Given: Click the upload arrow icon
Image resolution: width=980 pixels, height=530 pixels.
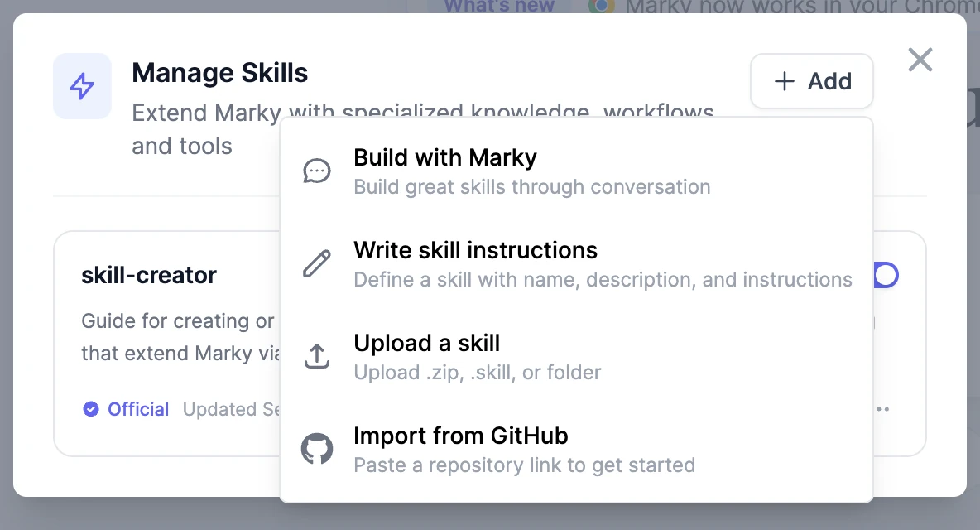Looking at the screenshot, I should point(317,356).
